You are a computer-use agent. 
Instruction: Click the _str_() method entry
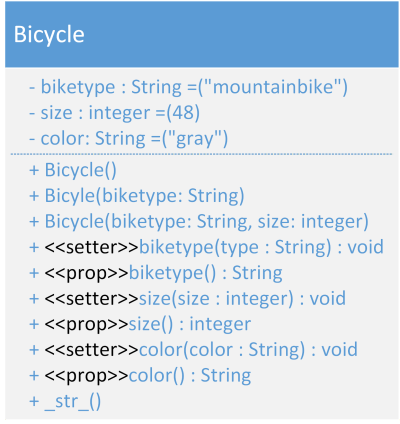pos(65,401)
